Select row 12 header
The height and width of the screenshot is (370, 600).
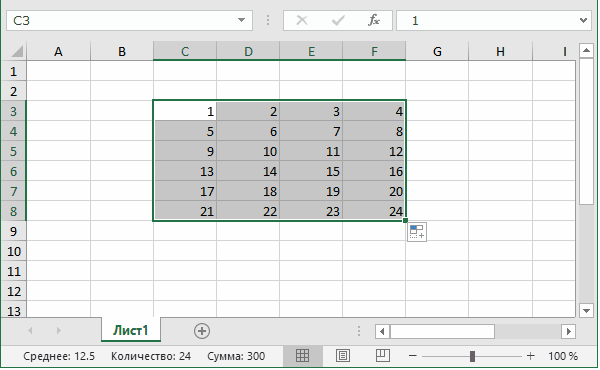pos(14,291)
